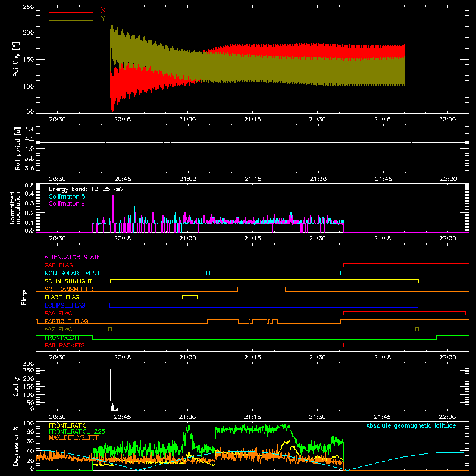Select the red X legend line sample

point(71,12)
